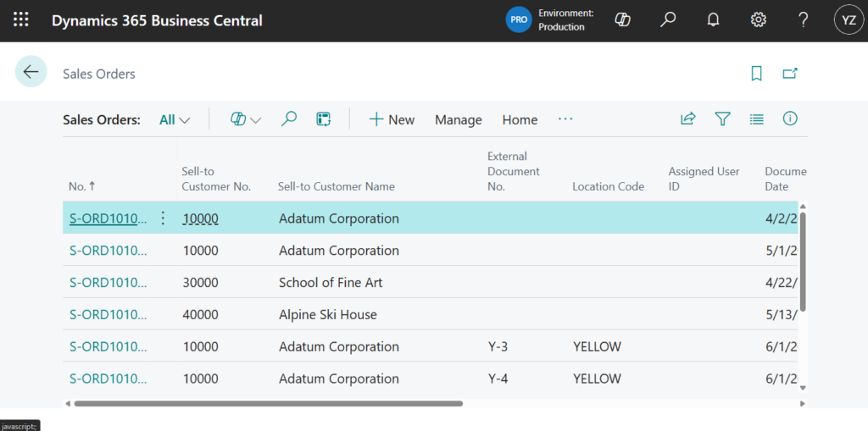Image resolution: width=868 pixels, height=431 pixels.
Task: Switch list layout view option
Action: click(756, 119)
